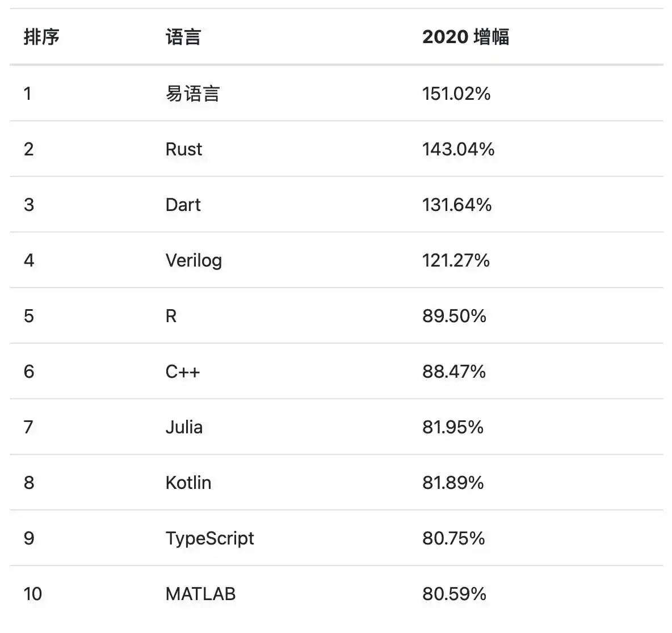Click the 语言 column header
Image resolution: width=672 pixels, height=633 pixels.
[x=183, y=37]
